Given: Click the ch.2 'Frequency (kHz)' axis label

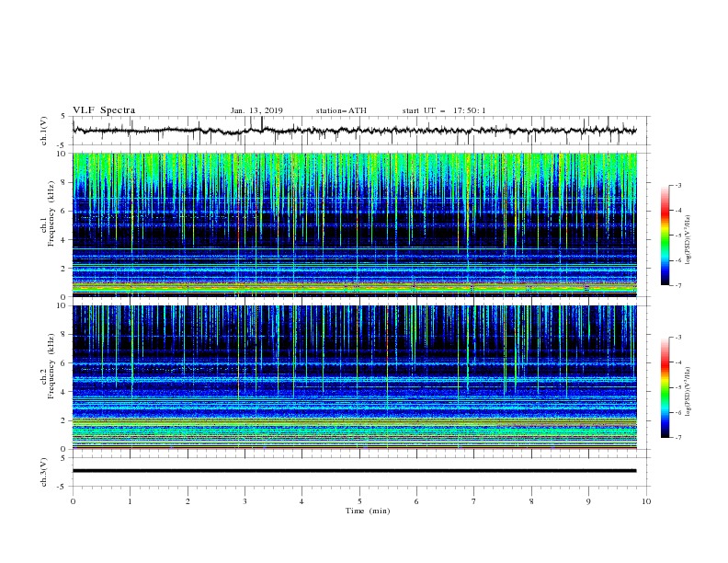Looking at the screenshot, I should click(51, 365).
